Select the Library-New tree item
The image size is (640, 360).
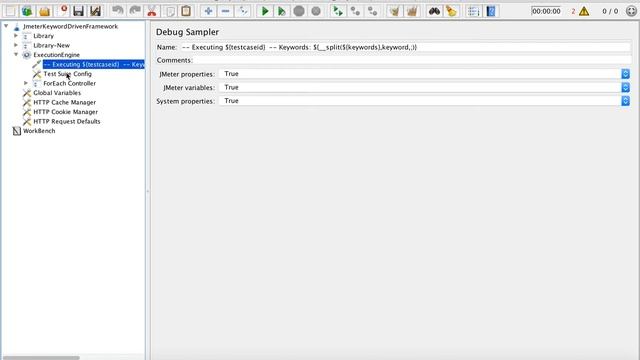coord(51,45)
